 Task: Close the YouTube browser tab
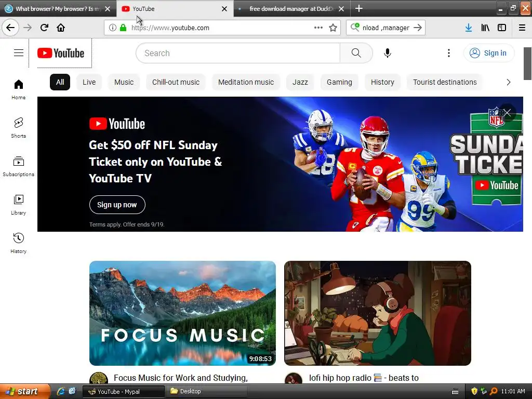pyautogui.click(x=224, y=9)
